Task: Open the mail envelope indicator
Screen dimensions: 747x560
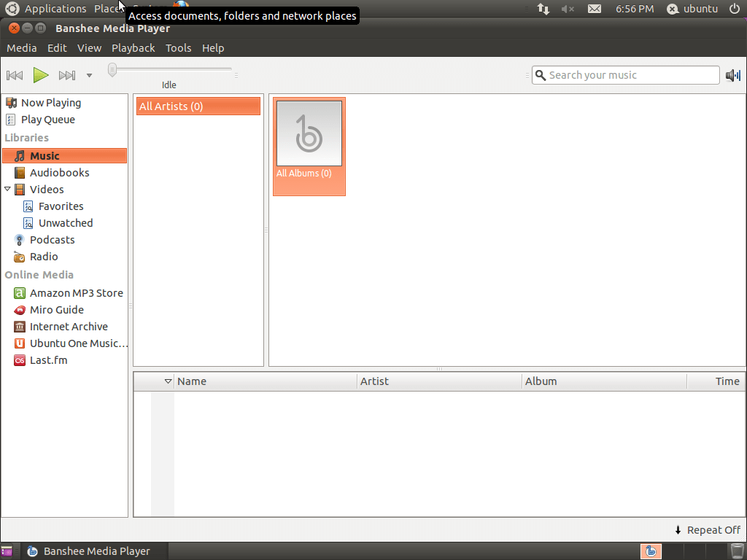Action: click(595, 9)
